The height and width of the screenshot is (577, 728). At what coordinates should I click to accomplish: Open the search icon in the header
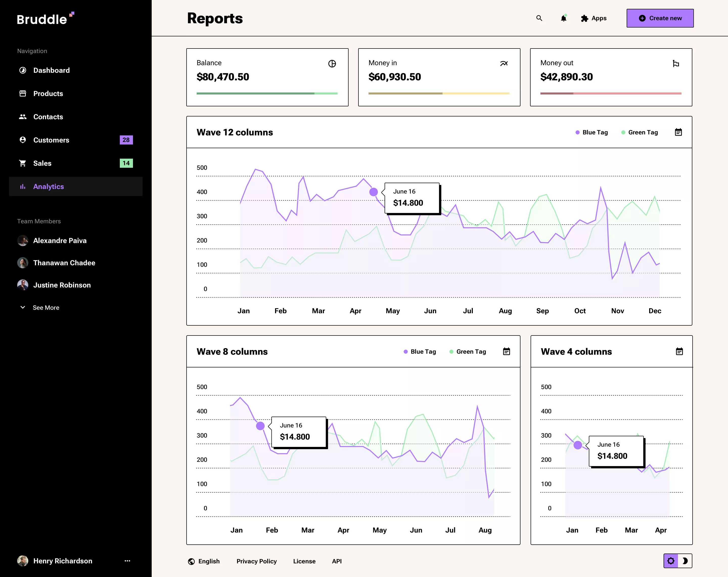(x=539, y=18)
